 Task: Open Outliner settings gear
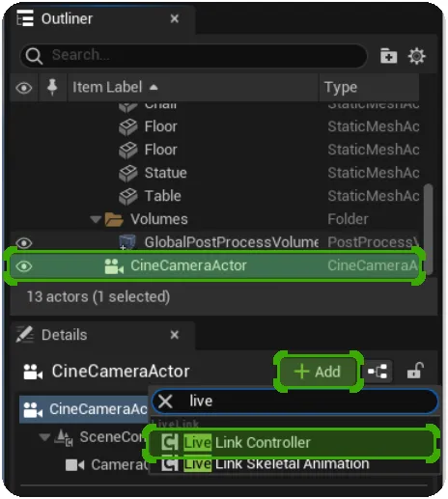(x=416, y=56)
